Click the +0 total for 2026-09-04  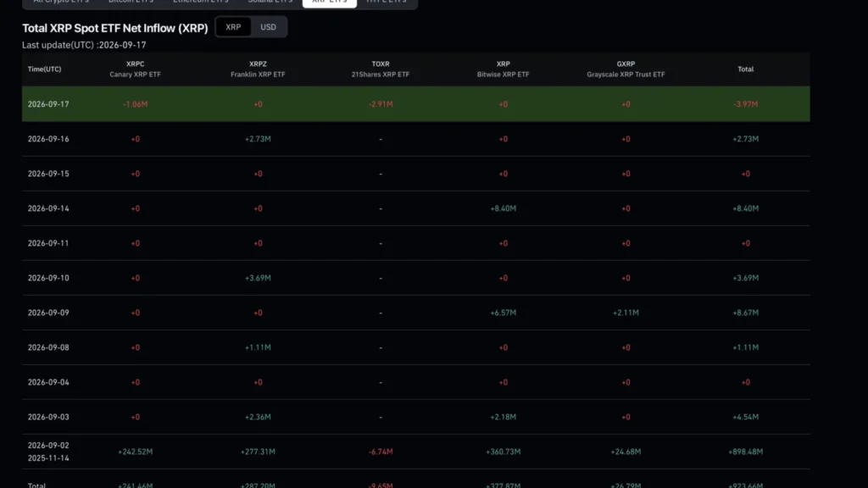click(746, 382)
